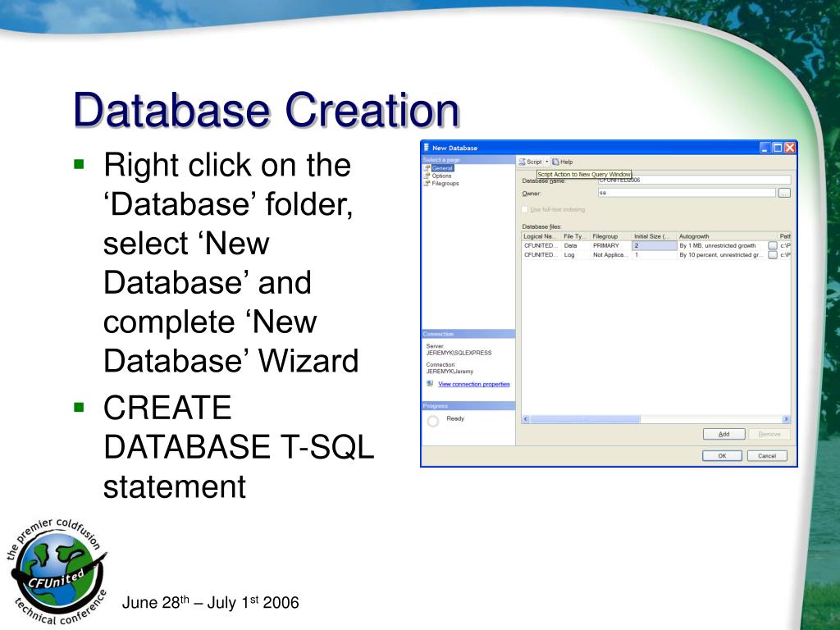Screen dimensions: 840x630
Task: Click the CFUnited conference logo
Action: point(57,572)
